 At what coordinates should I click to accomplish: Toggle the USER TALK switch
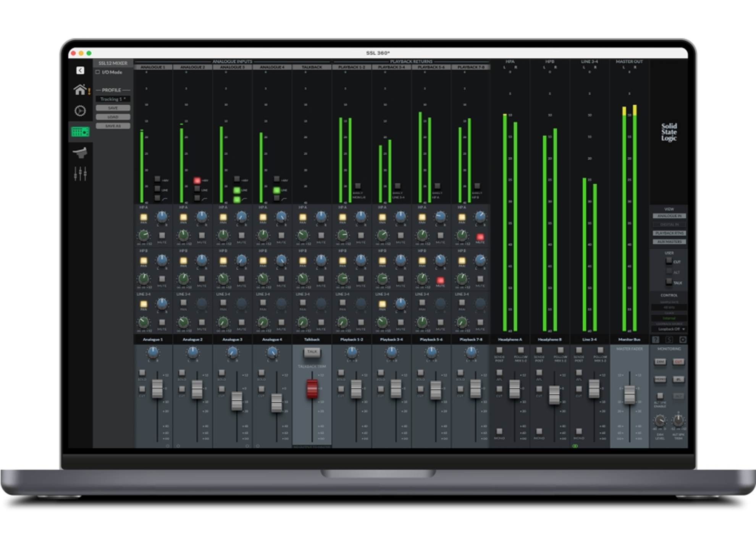coord(669,282)
